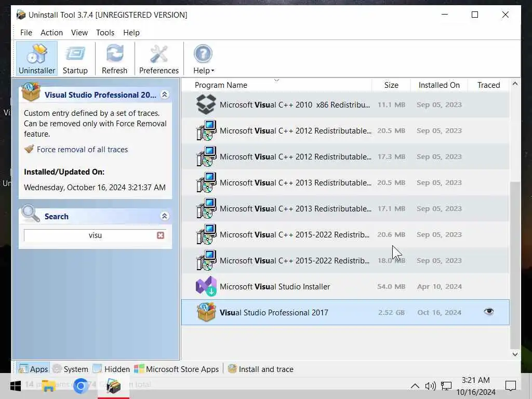Viewport: 532px width, 399px height.
Task: Switch to the Apps tab
Action: tap(34, 369)
